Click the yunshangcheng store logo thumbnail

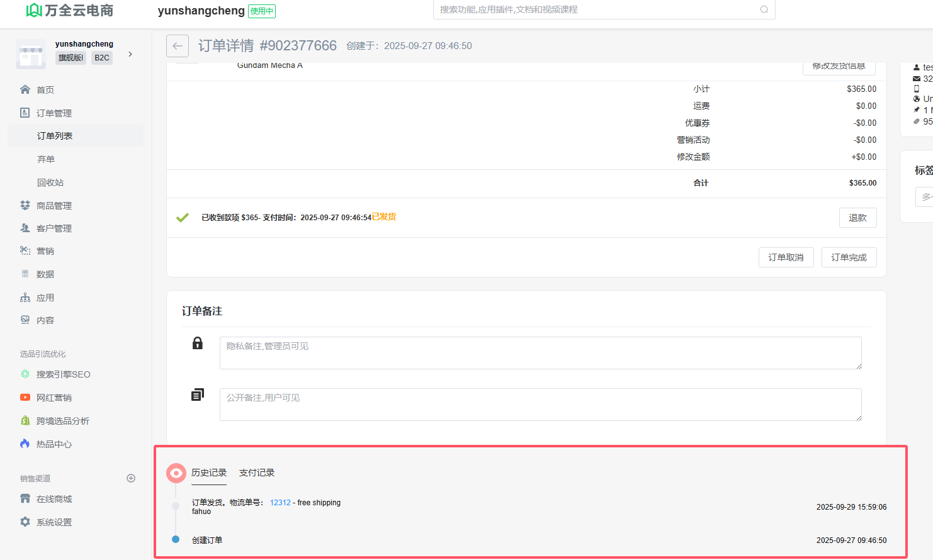31,55
